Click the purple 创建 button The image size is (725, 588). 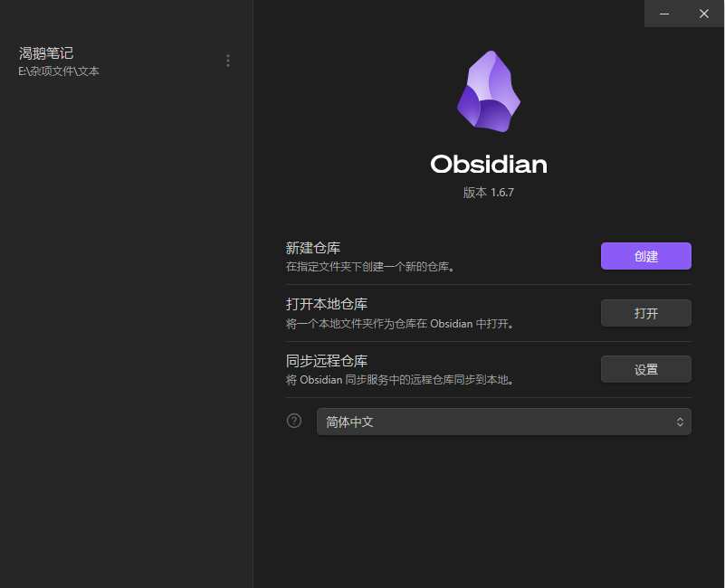click(x=646, y=256)
